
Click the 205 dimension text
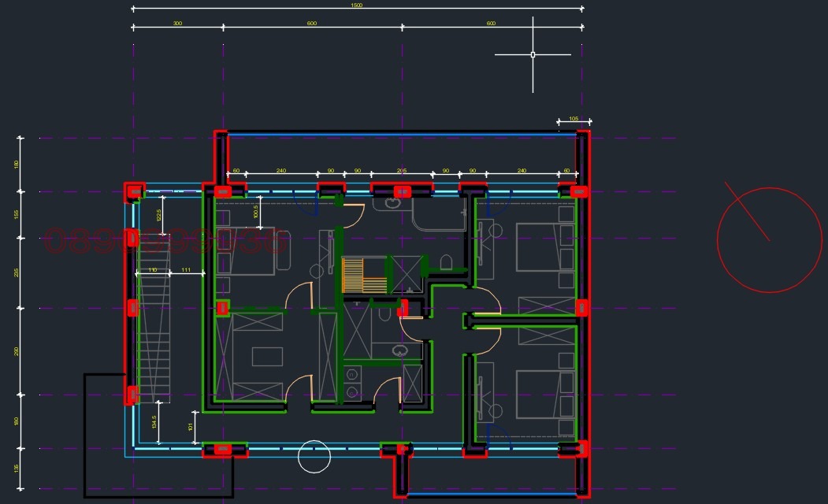click(x=402, y=170)
